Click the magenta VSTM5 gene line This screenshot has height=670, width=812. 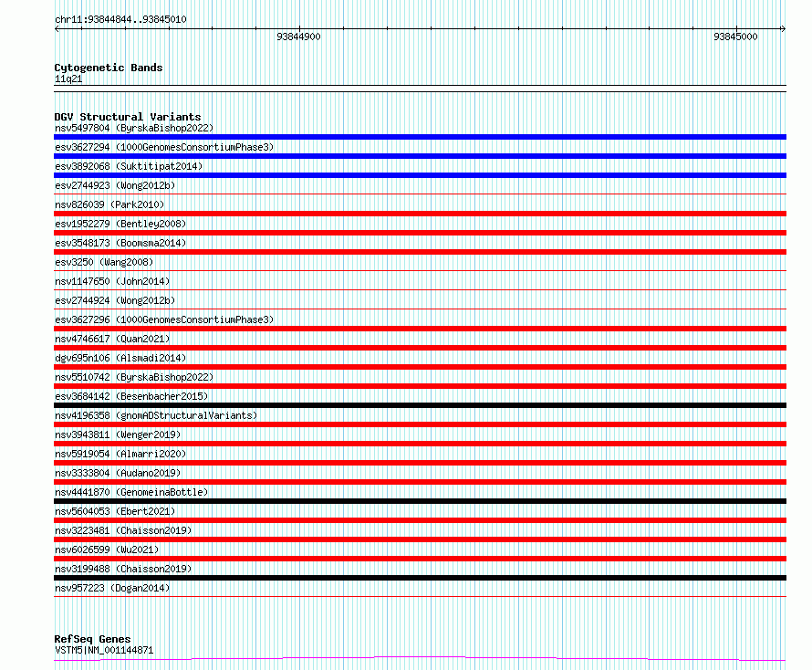420,659
